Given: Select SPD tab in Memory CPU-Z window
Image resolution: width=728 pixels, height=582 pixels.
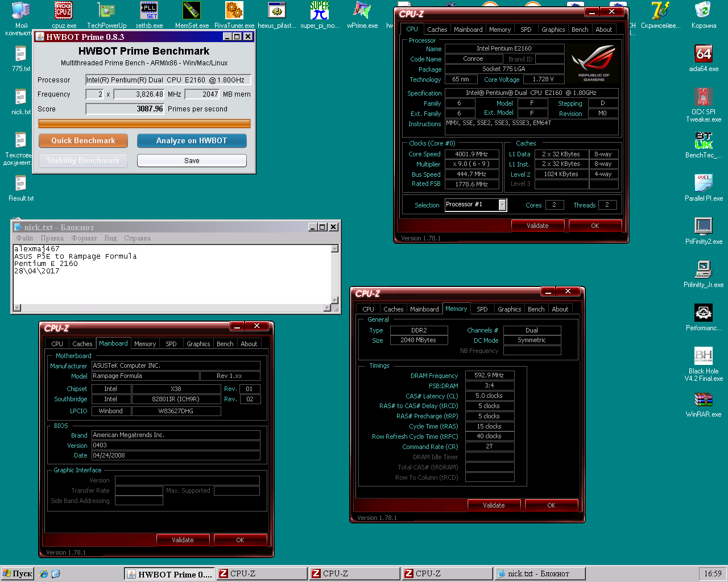Looking at the screenshot, I should tap(482, 309).
